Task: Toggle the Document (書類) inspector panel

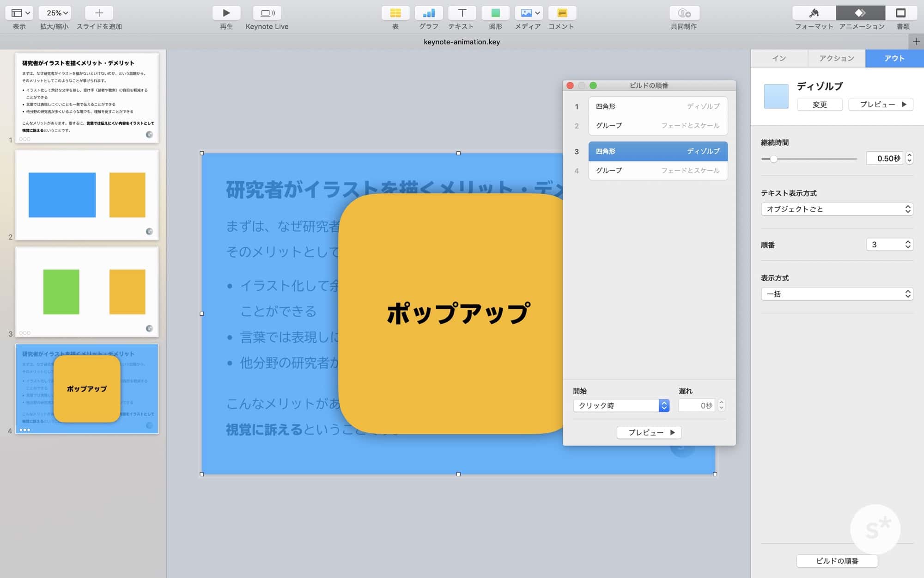Action: click(900, 13)
